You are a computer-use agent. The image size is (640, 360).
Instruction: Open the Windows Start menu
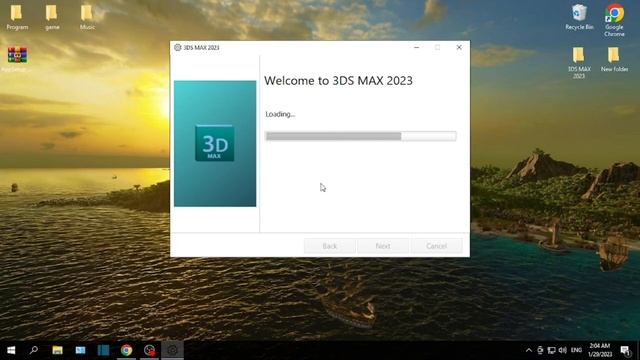click(x=11, y=350)
